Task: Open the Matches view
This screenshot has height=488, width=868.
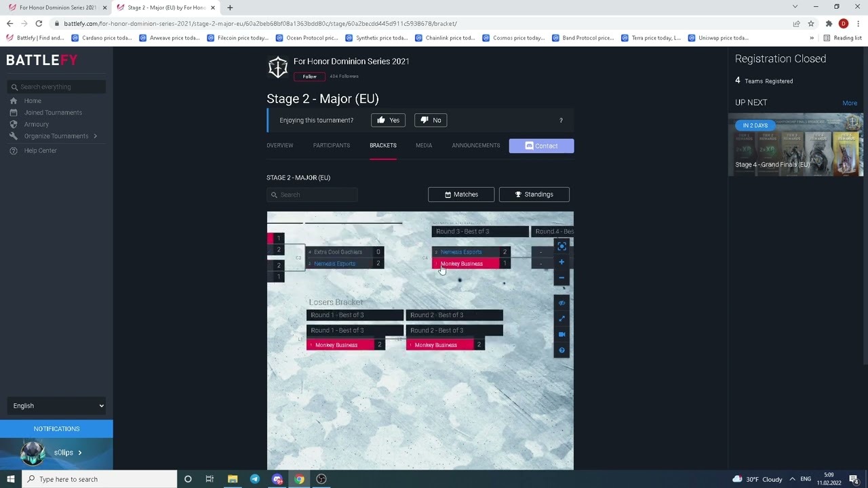Action: coord(461,195)
